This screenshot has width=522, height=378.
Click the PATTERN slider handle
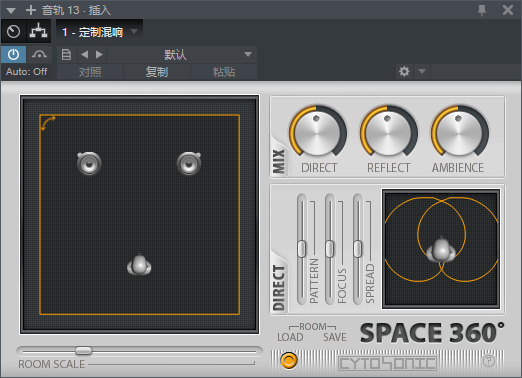(302, 249)
